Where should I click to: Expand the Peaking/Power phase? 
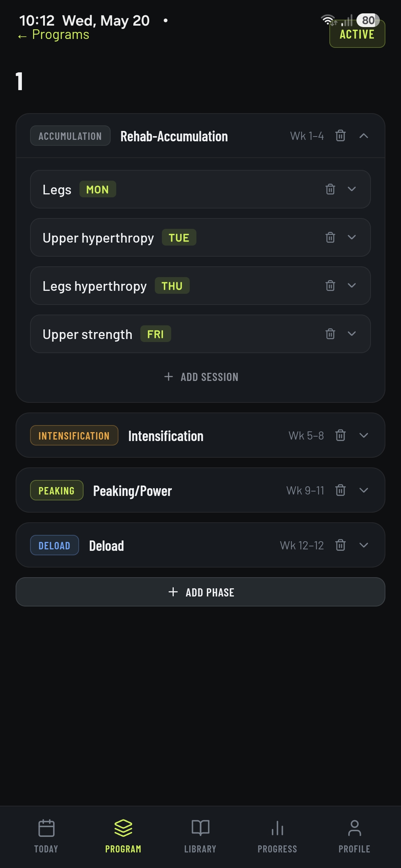click(x=364, y=490)
